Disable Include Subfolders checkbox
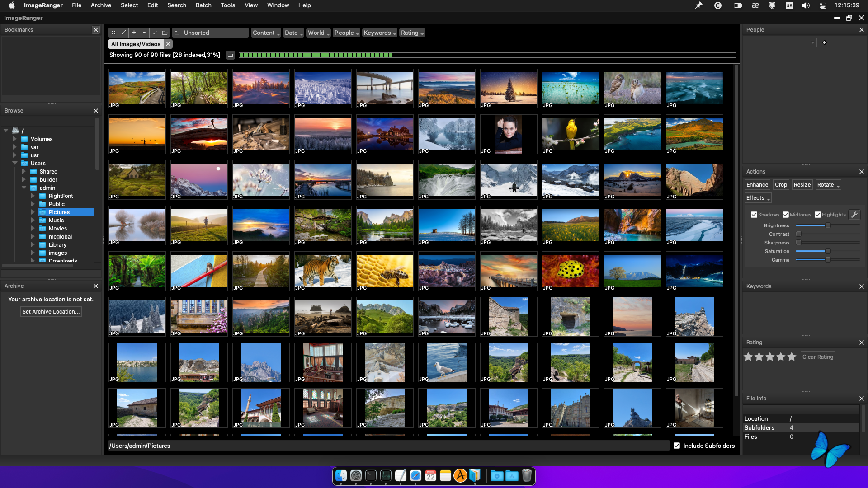868x488 pixels. pos(677,446)
